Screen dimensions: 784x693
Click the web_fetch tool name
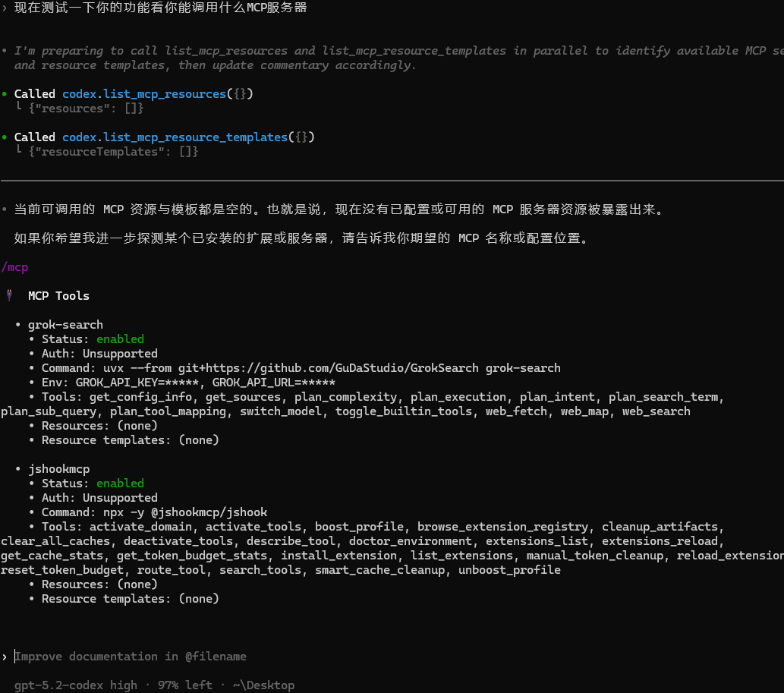click(516, 411)
